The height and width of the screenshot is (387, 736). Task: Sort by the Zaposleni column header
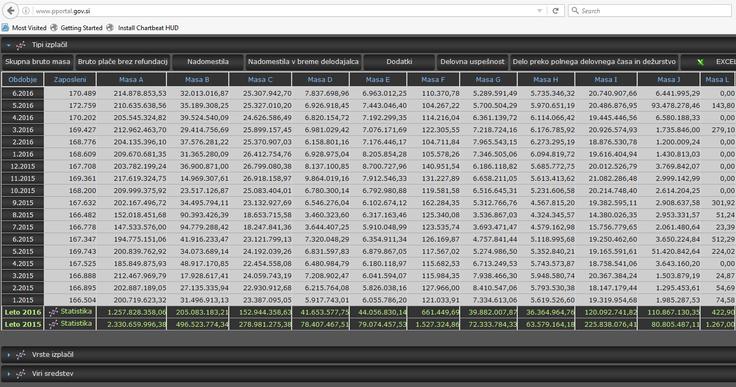(70, 80)
